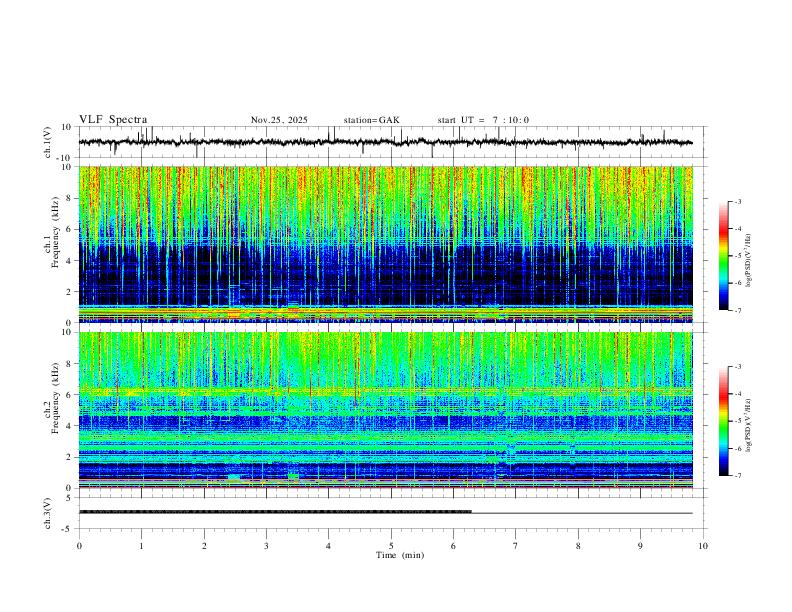Click the ch.2 'Frequency (kHz)' axis label
Image resolution: width=792 pixels, height=612 pixels.
56,400
